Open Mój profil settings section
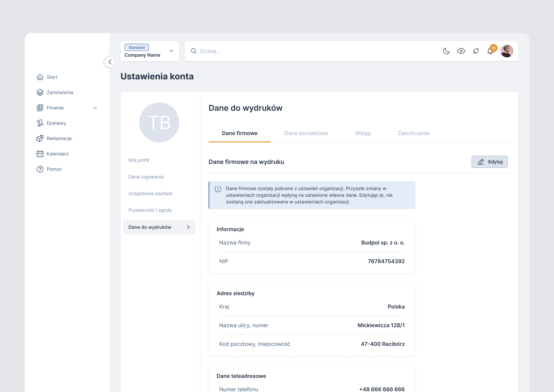This screenshot has width=554, height=392. click(x=139, y=160)
